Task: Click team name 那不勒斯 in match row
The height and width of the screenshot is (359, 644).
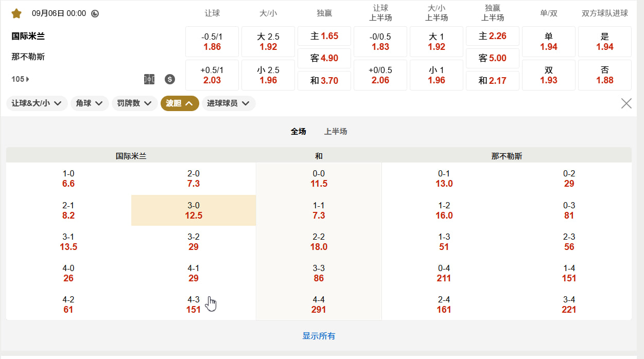Action: (28, 57)
